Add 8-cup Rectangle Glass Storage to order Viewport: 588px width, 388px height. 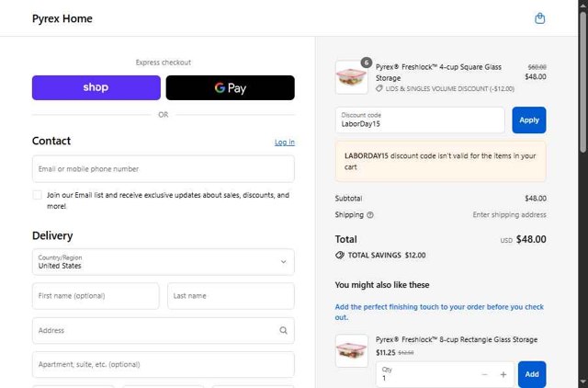coord(532,374)
